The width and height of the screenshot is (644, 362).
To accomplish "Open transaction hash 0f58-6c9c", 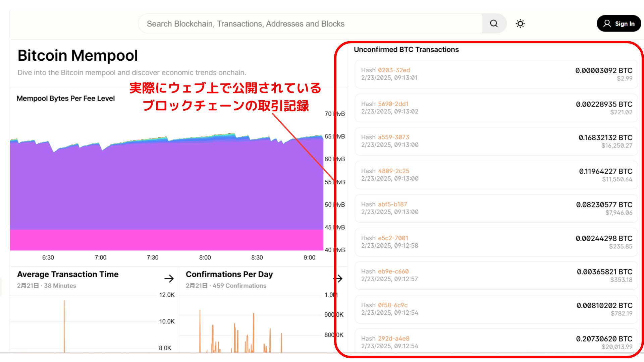I will (x=392, y=305).
